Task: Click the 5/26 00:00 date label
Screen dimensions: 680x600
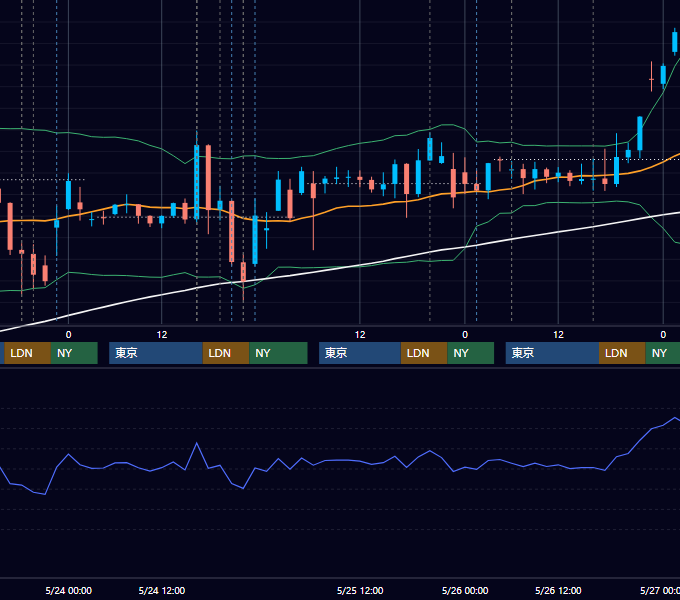Action: [x=465, y=590]
